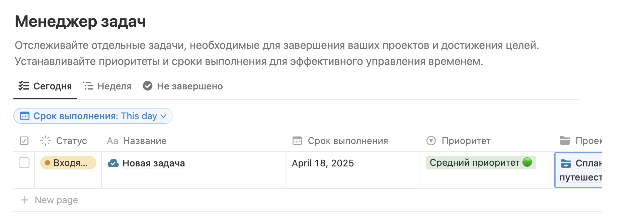Viewport: 644px width, 221px height.
Task: Click the checklist icon next to Сегодня tab
Action: coord(23,86)
